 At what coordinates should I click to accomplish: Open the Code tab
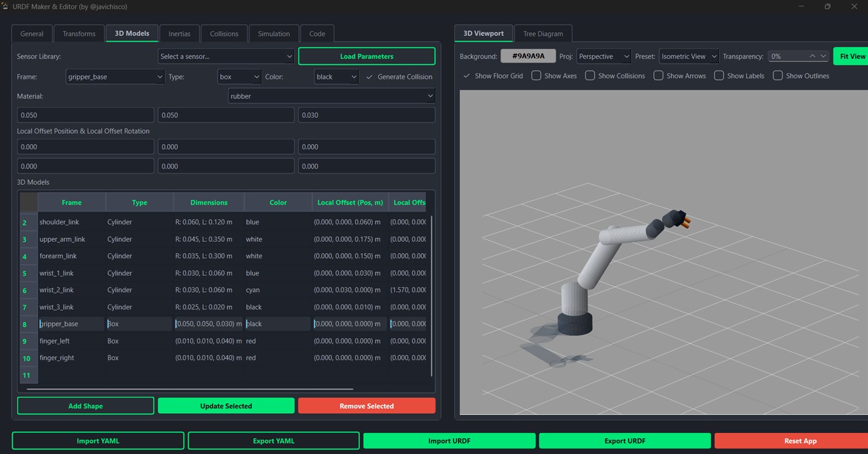point(317,33)
